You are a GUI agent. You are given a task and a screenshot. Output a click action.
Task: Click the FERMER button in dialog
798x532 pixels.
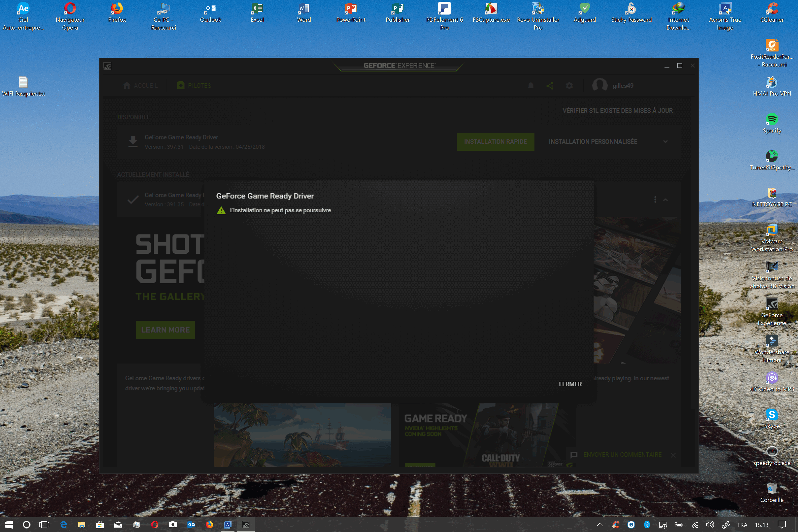(x=570, y=384)
